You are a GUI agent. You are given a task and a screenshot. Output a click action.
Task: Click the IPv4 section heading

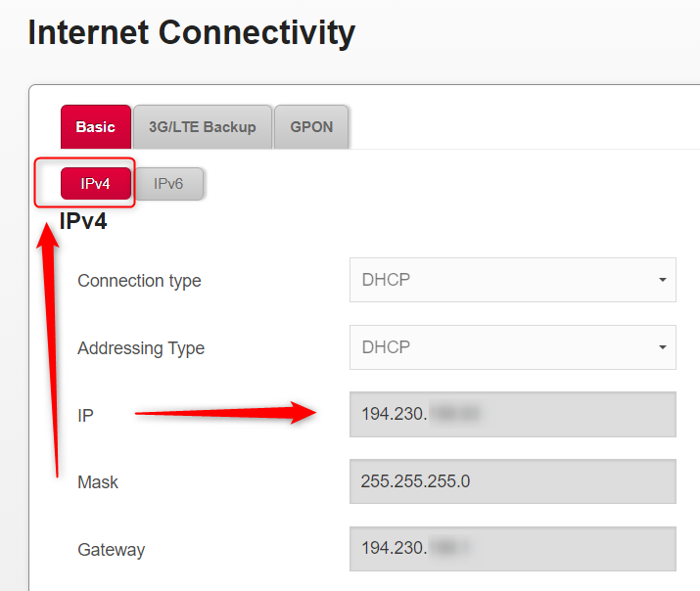(83, 221)
